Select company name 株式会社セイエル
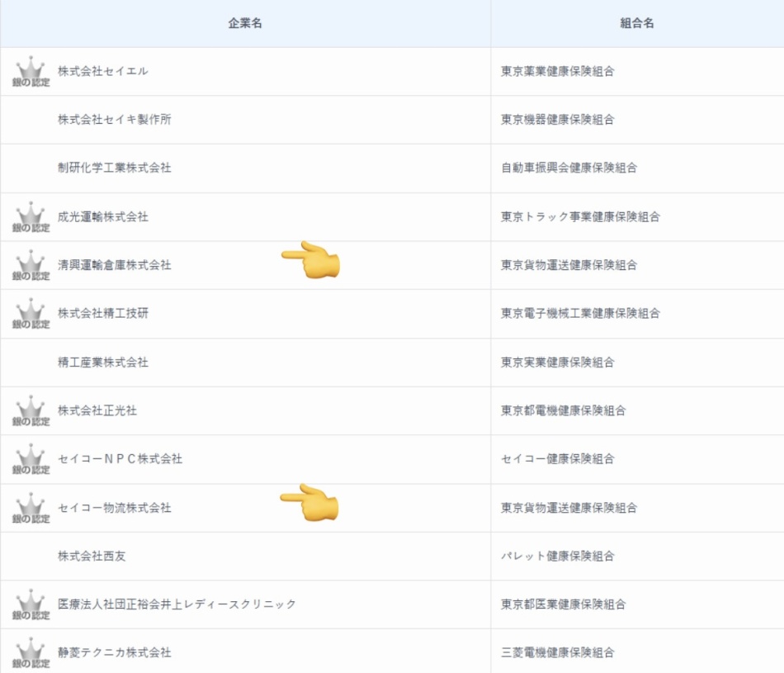 click(x=102, y=71)
